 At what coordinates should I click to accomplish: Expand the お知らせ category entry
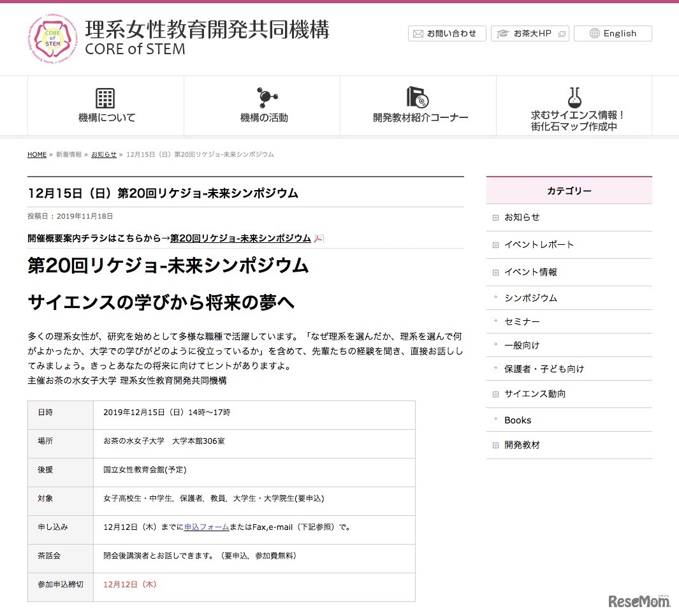coord(496,217)
